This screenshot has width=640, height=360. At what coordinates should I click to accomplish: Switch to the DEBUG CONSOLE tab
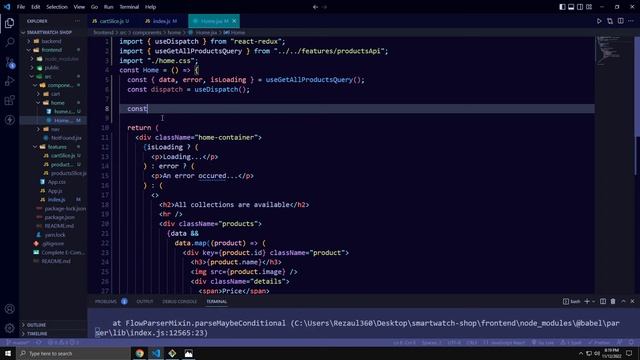180,301
